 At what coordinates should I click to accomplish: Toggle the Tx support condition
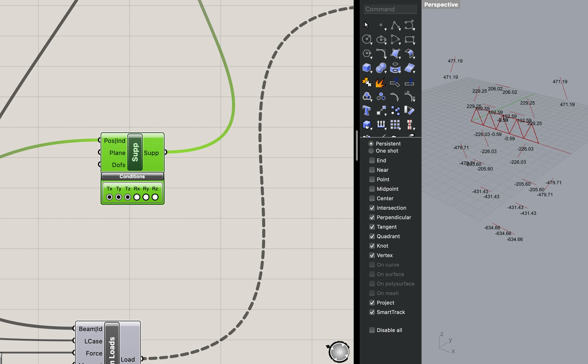coord(109,197)
